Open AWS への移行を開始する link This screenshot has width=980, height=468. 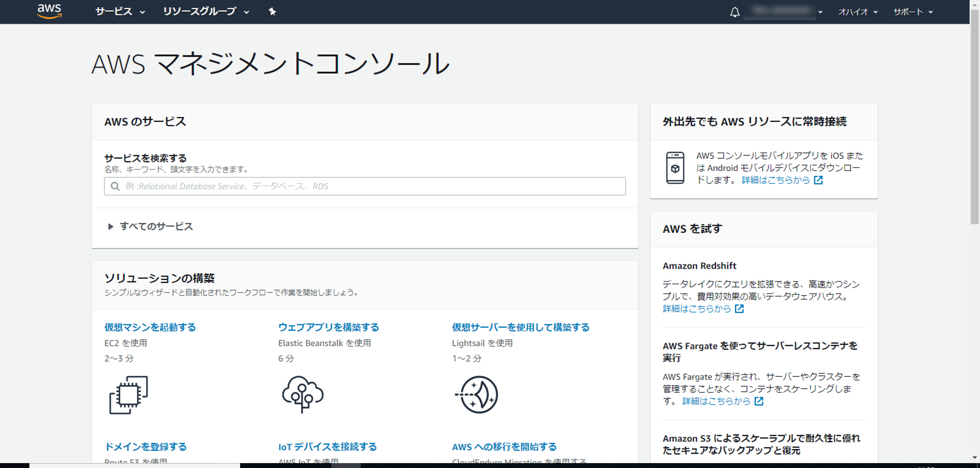504,447
